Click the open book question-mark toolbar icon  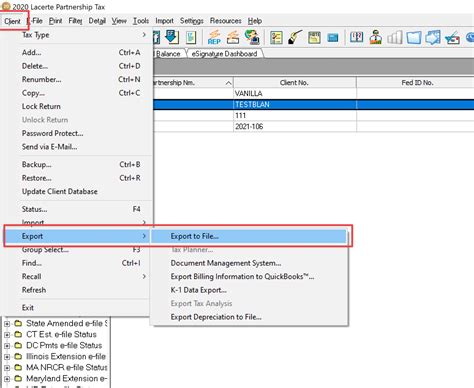pyautogui.click(x=357, y=37)
